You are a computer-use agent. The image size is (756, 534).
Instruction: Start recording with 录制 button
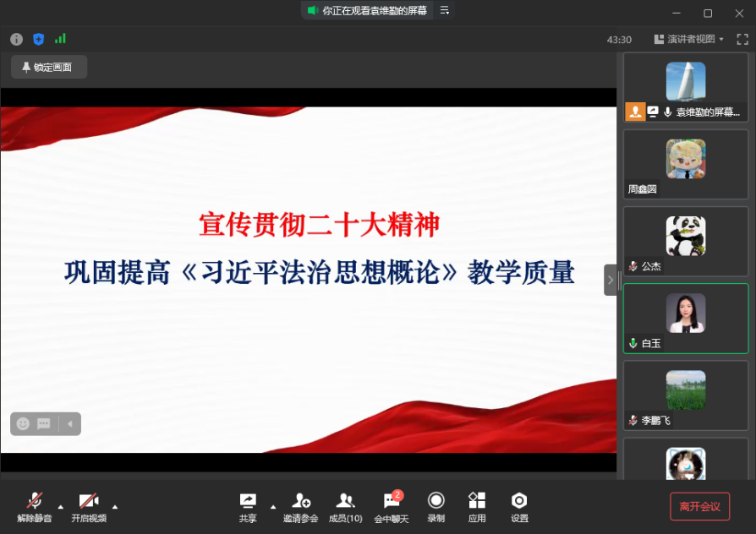pyautogui.click(x=436, y=506)
